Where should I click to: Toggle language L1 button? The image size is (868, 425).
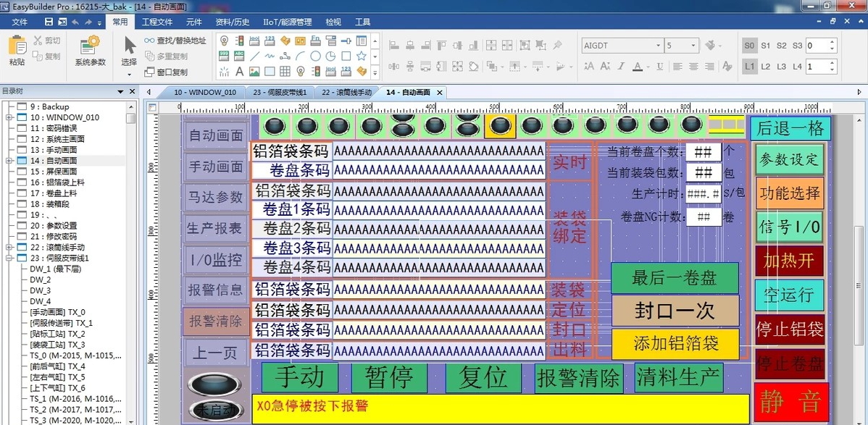pyautogui.click(x=749, y=67)
